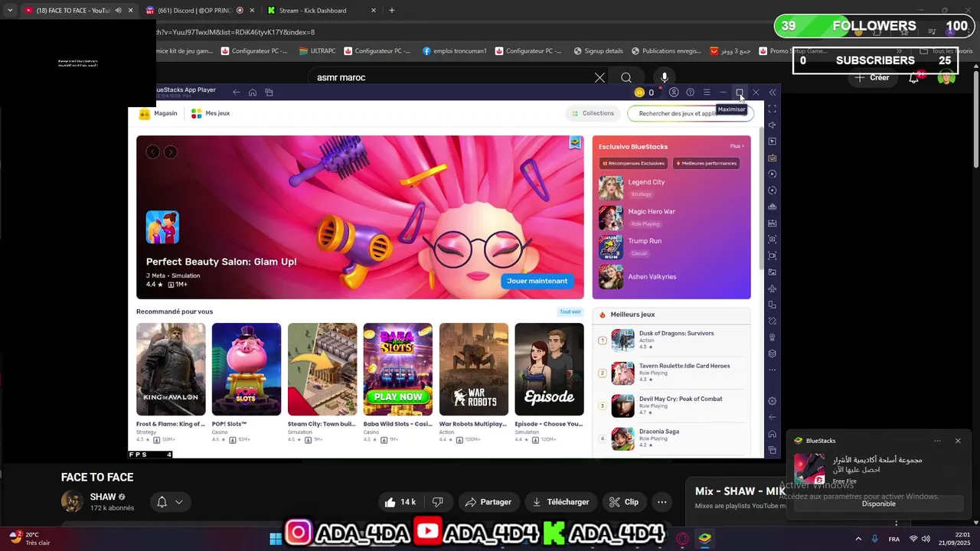Click Tout voir link

(x=570, y=311)
